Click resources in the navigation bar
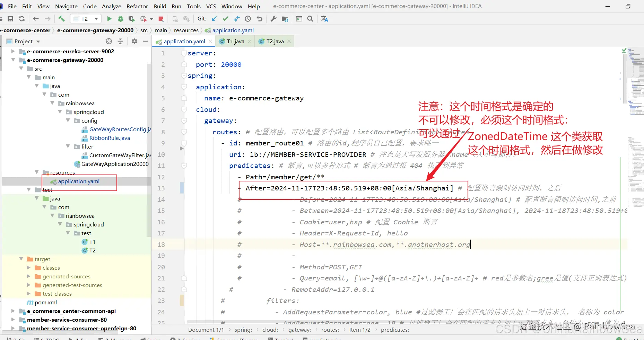Image resolution: width=644 pixels, height=340 pixels. pos(186,30)
